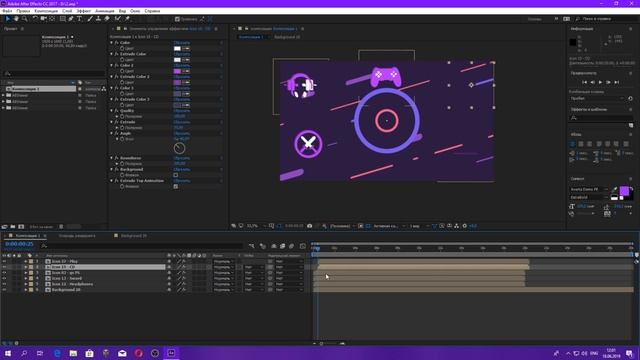Play the preview in Preview panel
The image size is (640, 360).
[600, 82]
